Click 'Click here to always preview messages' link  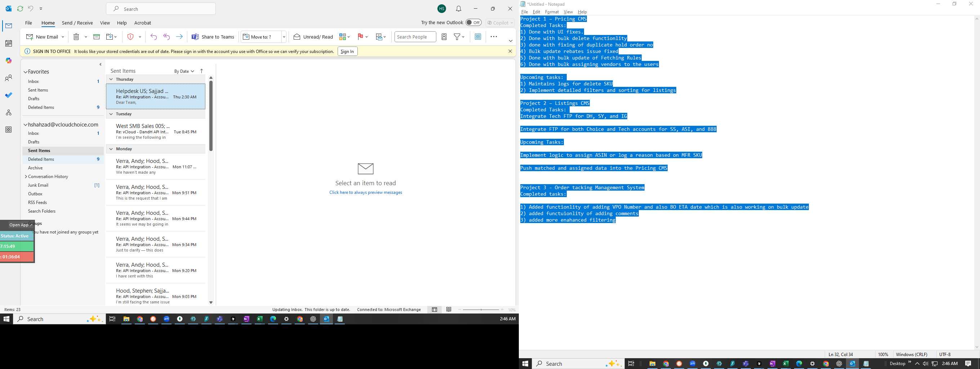pos(366,192)
